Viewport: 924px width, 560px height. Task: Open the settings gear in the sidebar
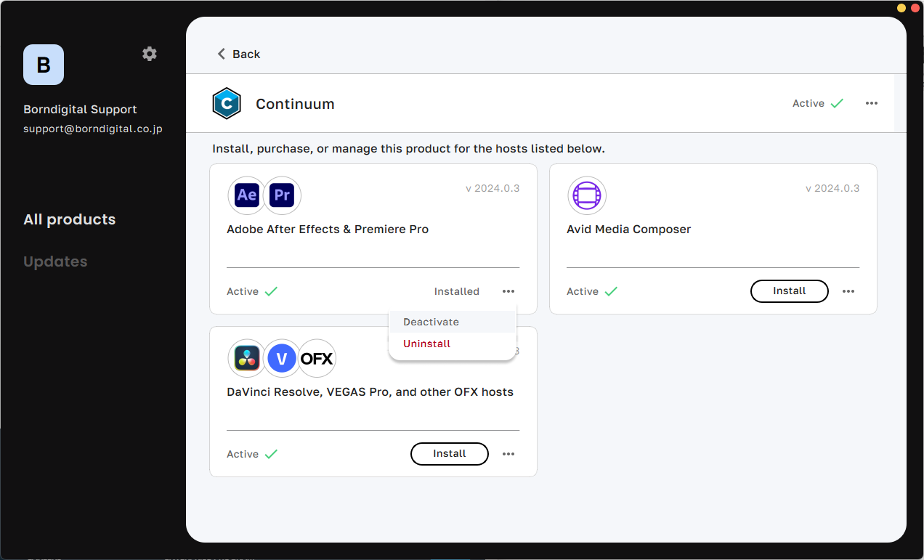150,54
